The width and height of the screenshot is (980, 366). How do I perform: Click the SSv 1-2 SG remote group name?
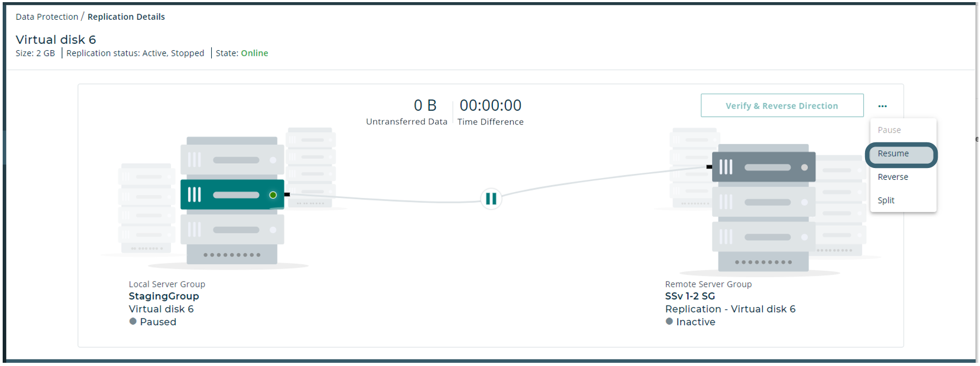690,296
